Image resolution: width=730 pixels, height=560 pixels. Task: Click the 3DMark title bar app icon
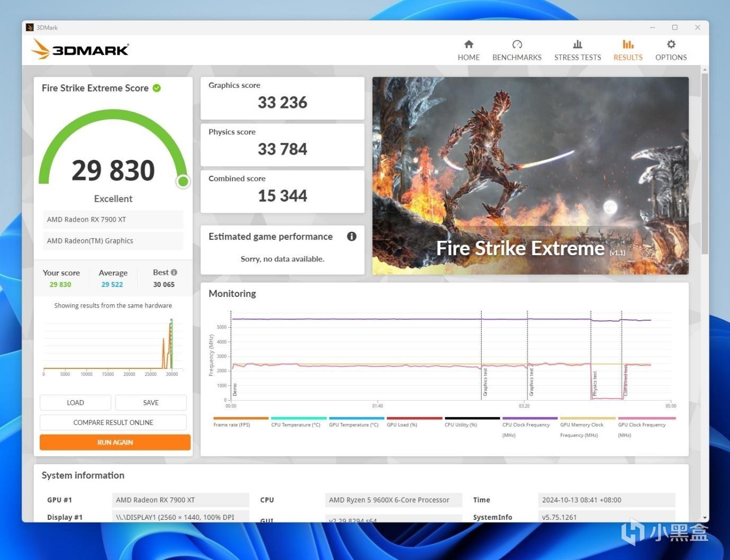pos(30,28)
